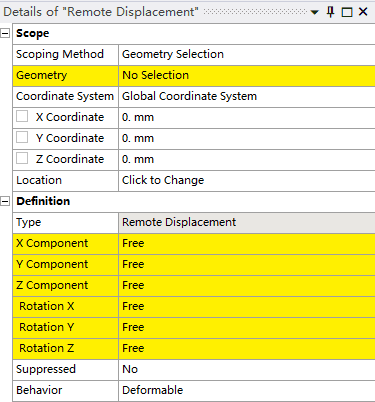Select the X Component label

[x=52, y=243]
